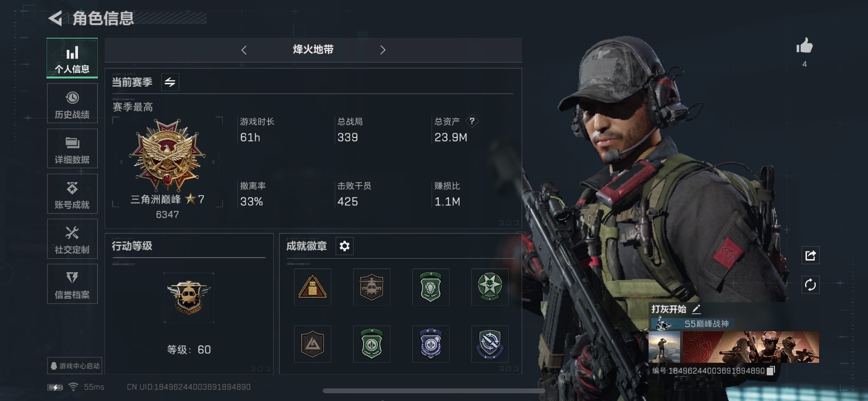Click the 游戏中心启动 button
868x401 pixels.
click(x=75, y=366)
